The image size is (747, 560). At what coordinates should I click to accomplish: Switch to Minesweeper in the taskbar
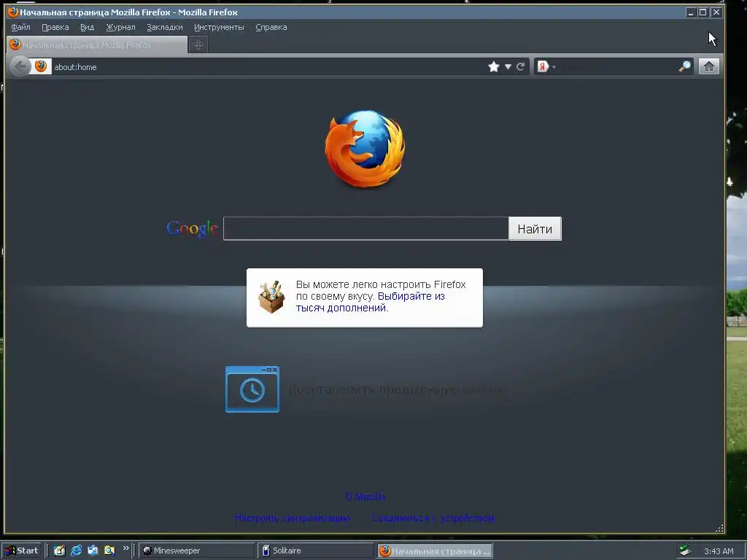point(196,551)
